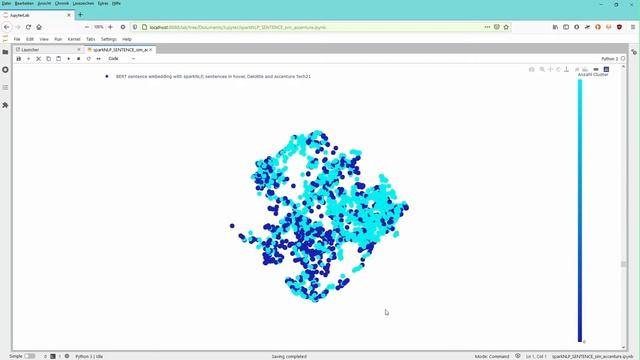Select the plot Zoom tool
Viewport: 640px width, 360px height.
(542, 69)
